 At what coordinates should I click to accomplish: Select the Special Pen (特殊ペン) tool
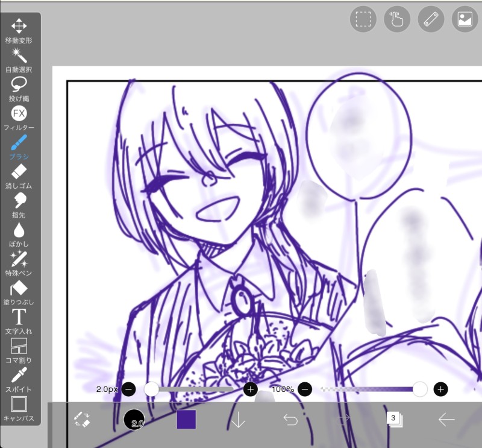tap(19, 263)
